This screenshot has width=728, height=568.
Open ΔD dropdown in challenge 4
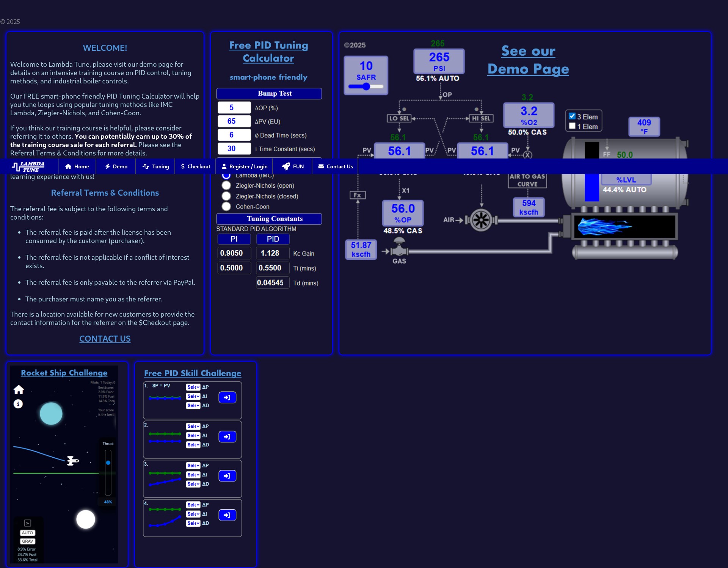[x=193, y=523]
